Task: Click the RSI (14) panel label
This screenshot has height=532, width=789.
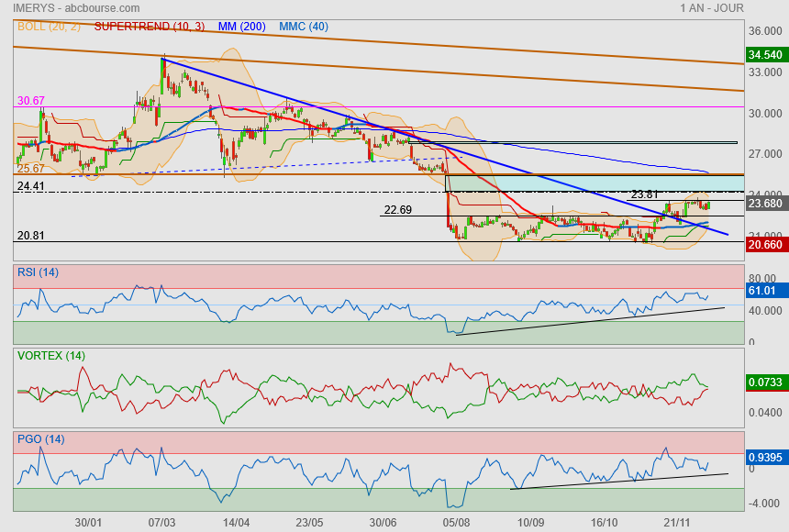Action: (38, 272)
